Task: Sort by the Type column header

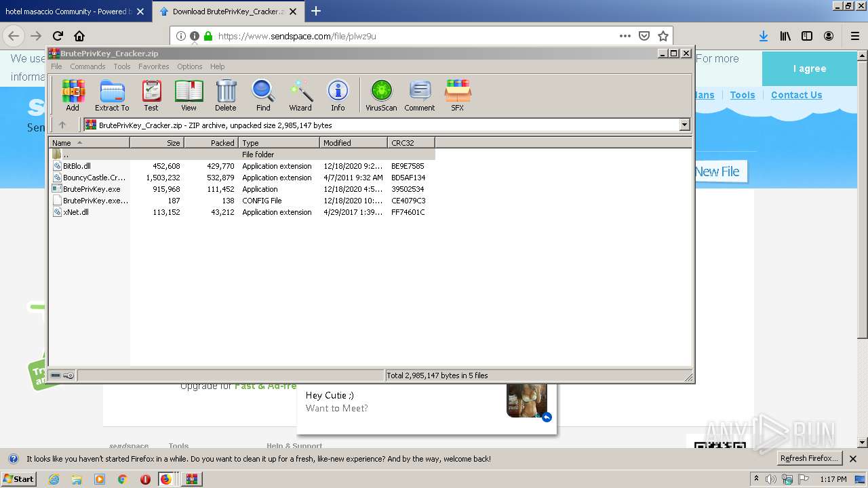Action: pyautogui.click(x=279, y=143)
